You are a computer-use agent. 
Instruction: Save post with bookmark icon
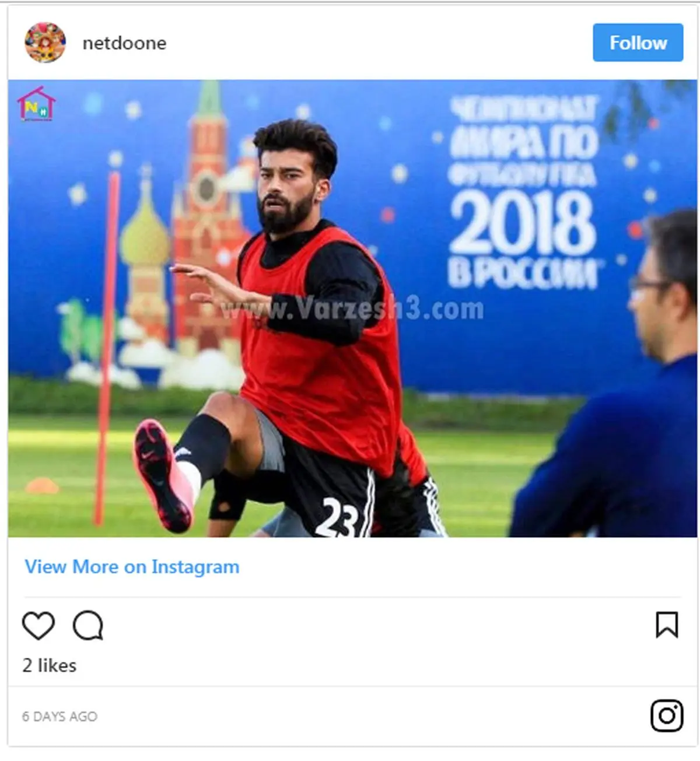coord(667,625)
